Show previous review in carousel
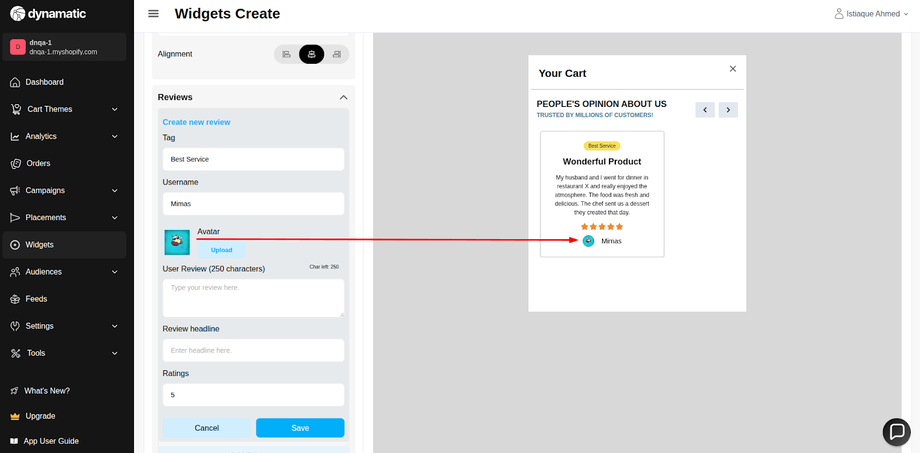This screenshot has height=453, width=920. [705, 110]
